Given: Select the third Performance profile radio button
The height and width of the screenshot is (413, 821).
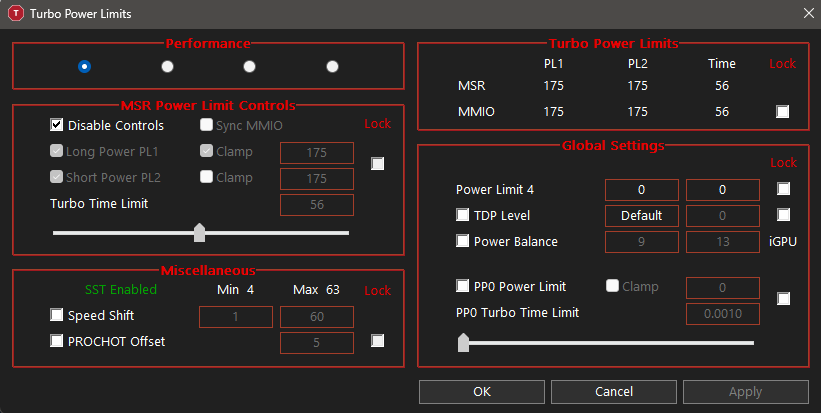Looking at the screenshot, I should coord(249,66).
